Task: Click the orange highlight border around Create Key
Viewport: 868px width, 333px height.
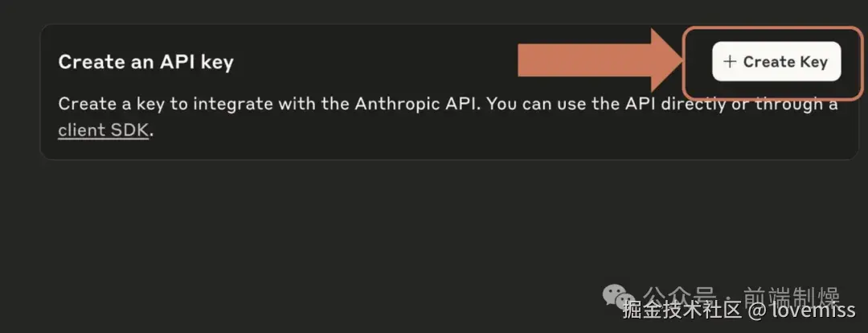Action: coord(684,80)
